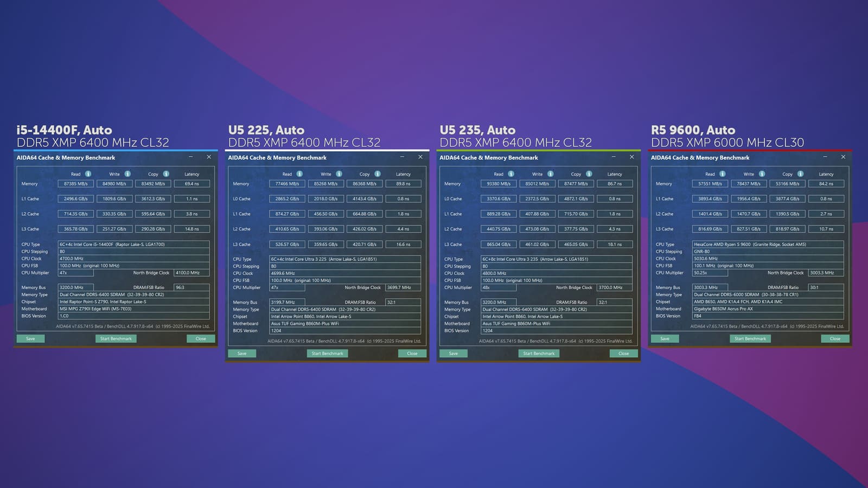Select memory write value 84980 MB/s
This screenshot has width=868, height=488.
coord(114,184)
